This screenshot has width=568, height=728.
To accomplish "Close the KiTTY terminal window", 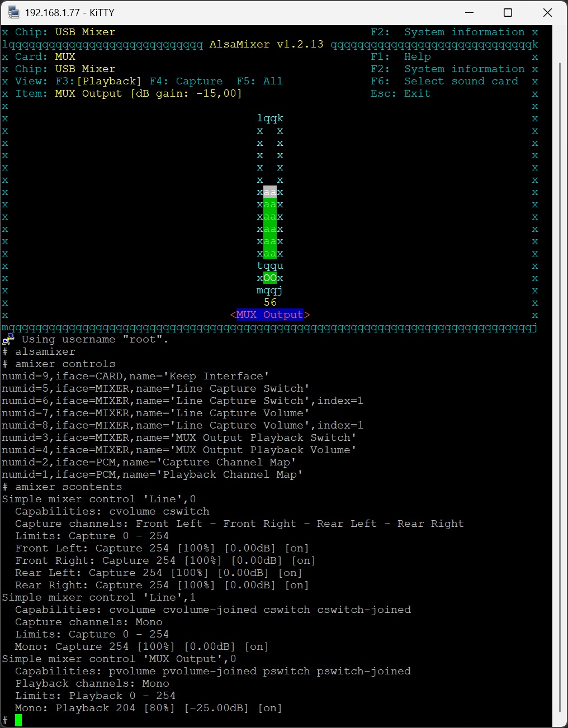I will [x=547, y=12].
